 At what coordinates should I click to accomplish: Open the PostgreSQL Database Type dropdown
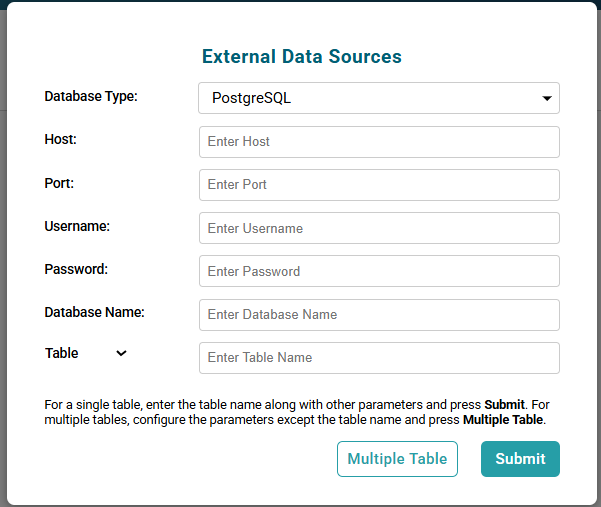(x=378, y=98)
